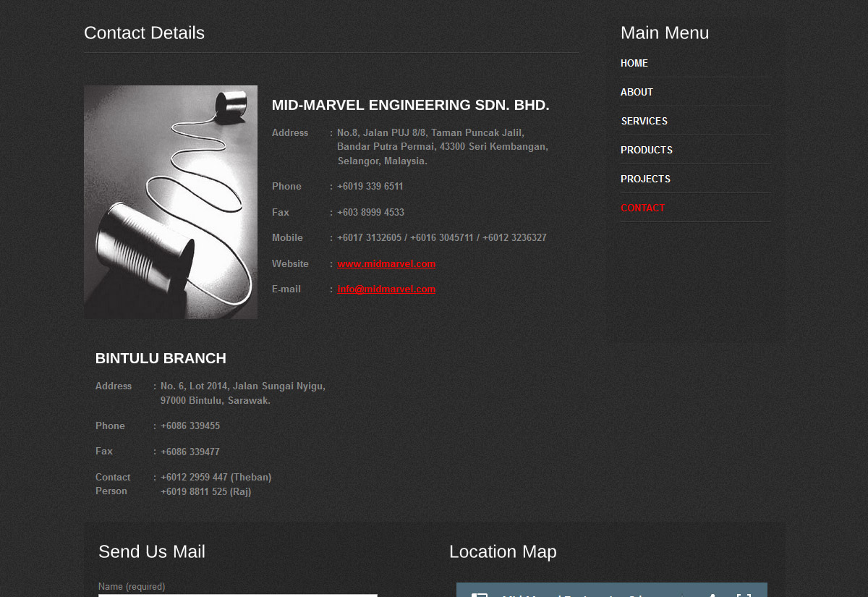868x597 pixels.
Task: Click the Location Map heading
Action: point(503,552)
